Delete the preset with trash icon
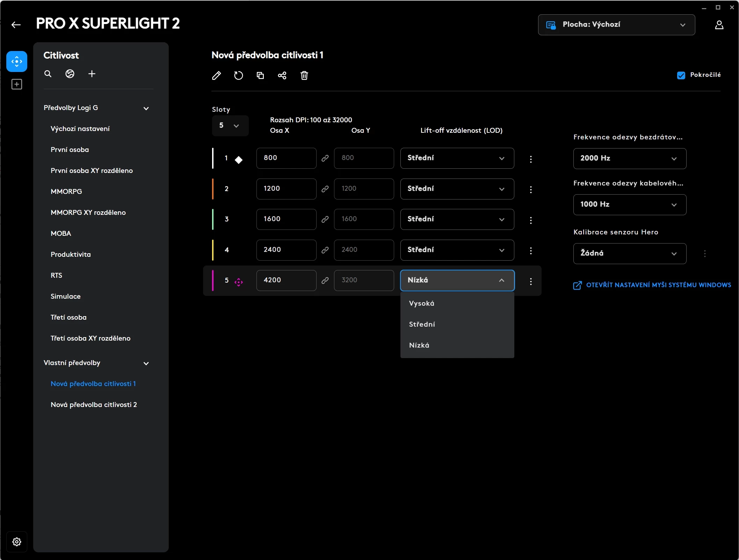The image size is (739, 560). (304, 75)
